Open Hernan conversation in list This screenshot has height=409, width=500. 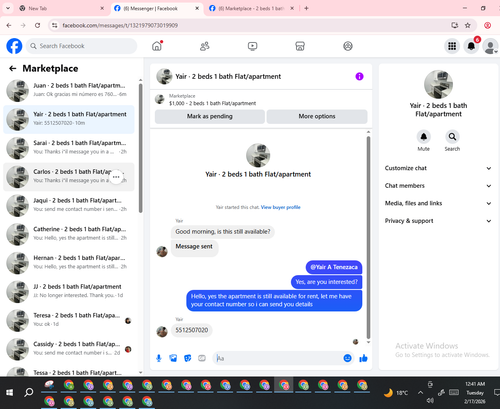tap(69, 262)
